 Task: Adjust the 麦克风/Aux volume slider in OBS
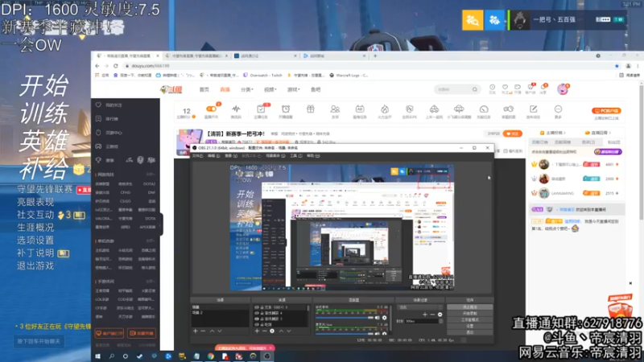345,333
